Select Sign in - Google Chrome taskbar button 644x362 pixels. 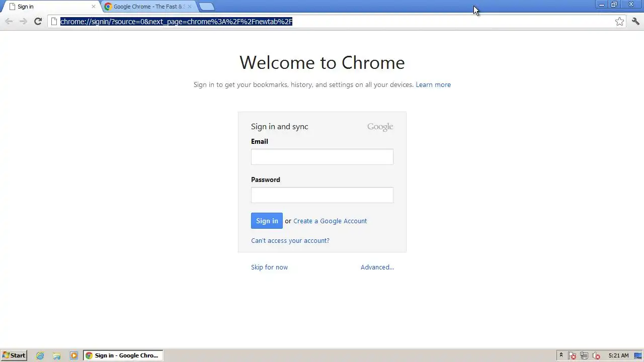click(123, 355)
